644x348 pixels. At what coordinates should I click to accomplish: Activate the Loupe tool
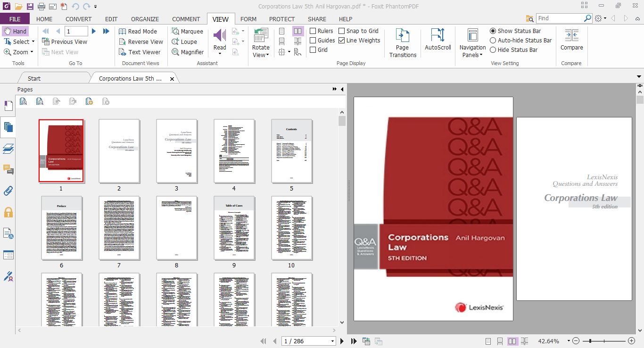[184, 41]
